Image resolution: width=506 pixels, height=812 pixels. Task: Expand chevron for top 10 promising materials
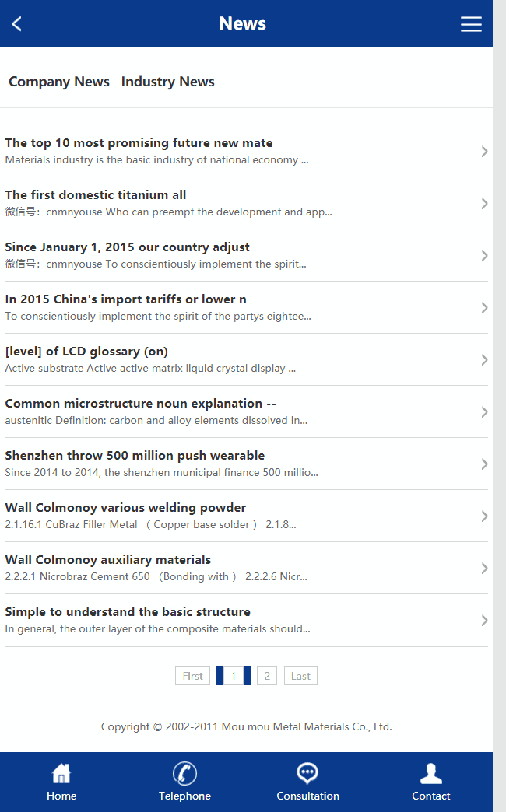(x=484, y=152)
